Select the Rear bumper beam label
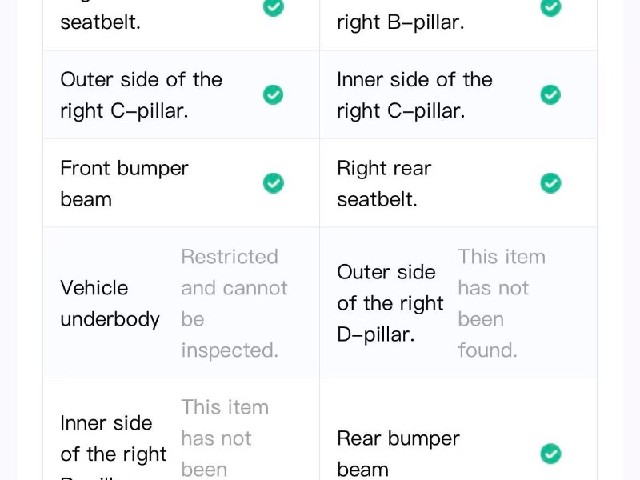The image size is (640, 480). (x=398, y=454)
